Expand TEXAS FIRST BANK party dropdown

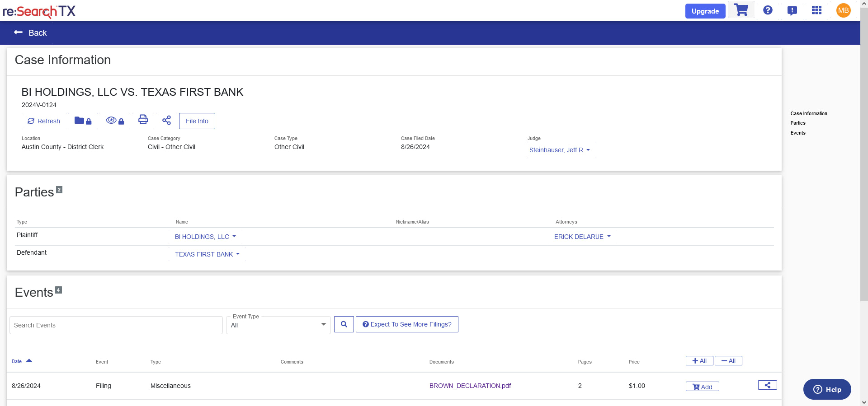[208, 254]
